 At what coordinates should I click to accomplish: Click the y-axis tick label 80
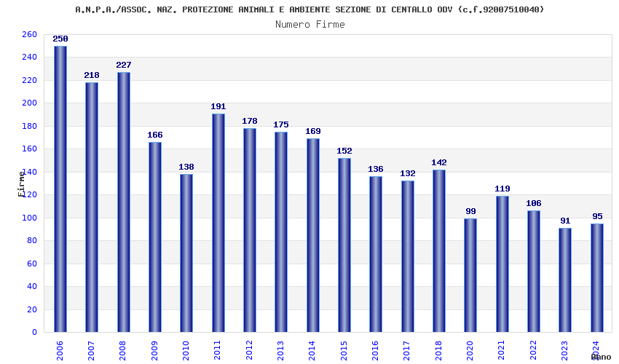[x=32, y=240]
